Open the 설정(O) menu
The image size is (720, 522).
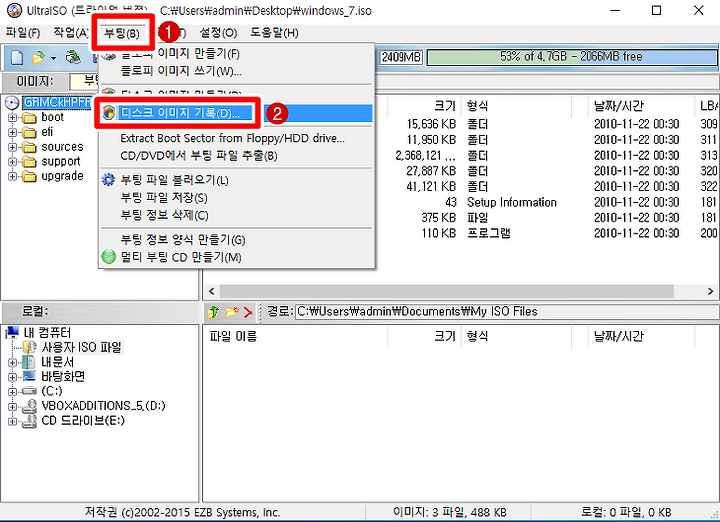click(219, 33)
